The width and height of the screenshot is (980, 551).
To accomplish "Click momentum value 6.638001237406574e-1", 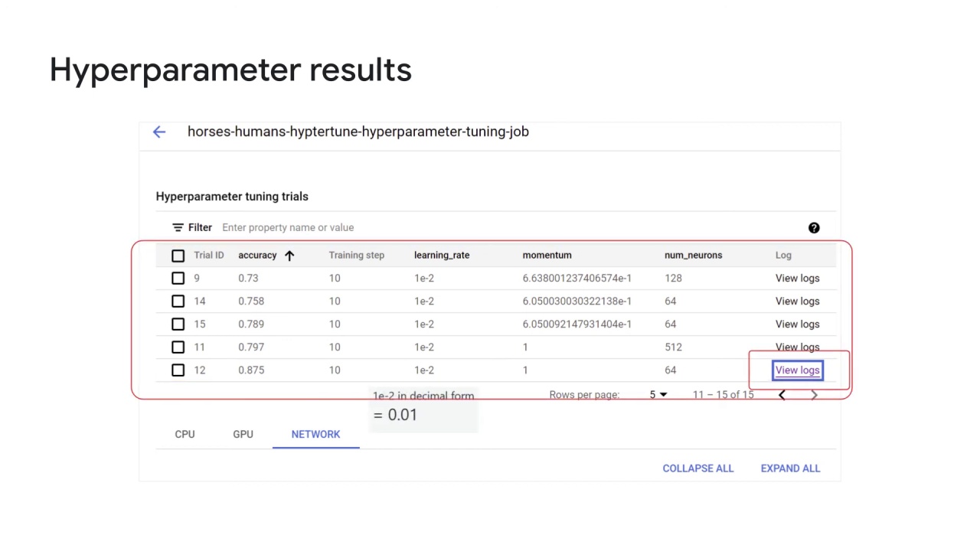I will click(x=577, y=279).
